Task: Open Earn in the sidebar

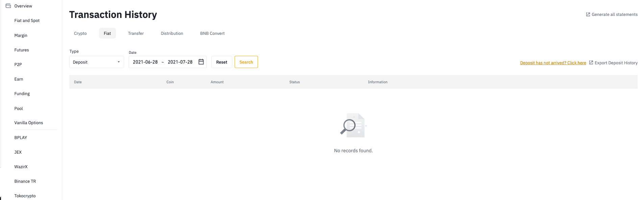Action: (x=19, y=79)
